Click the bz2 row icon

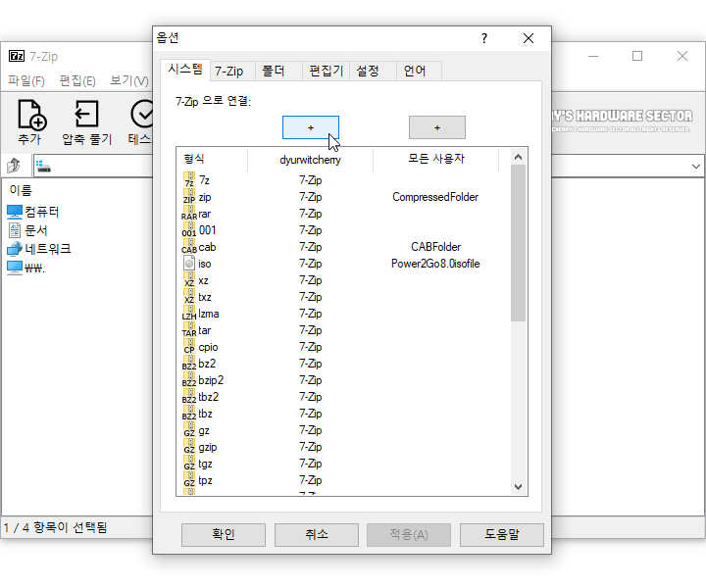click(x=189, y=363)
